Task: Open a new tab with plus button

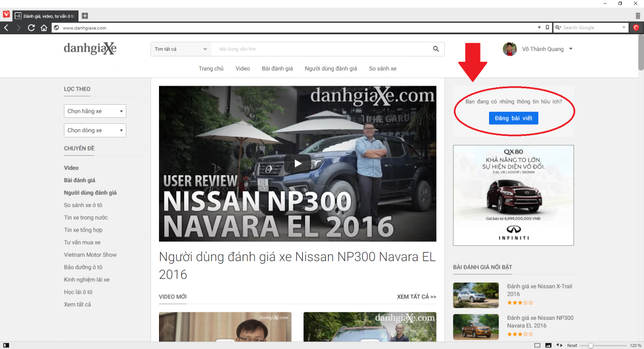Action: 85,16
